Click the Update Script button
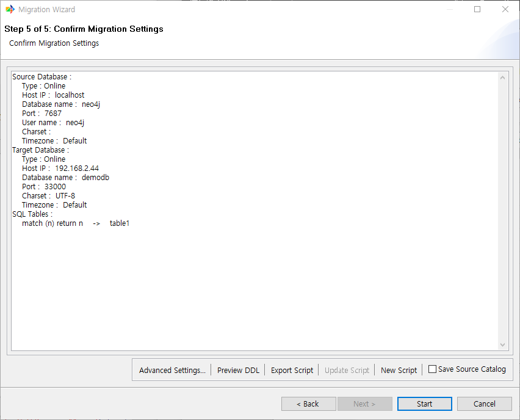The height and width of the screenshot is (420, 520). (x=347, y=370)
